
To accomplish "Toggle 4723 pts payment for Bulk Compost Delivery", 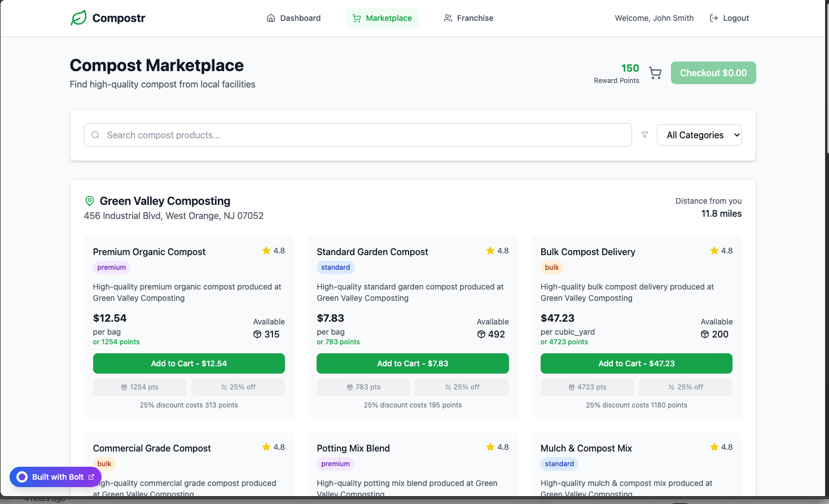I will [587, 387].
